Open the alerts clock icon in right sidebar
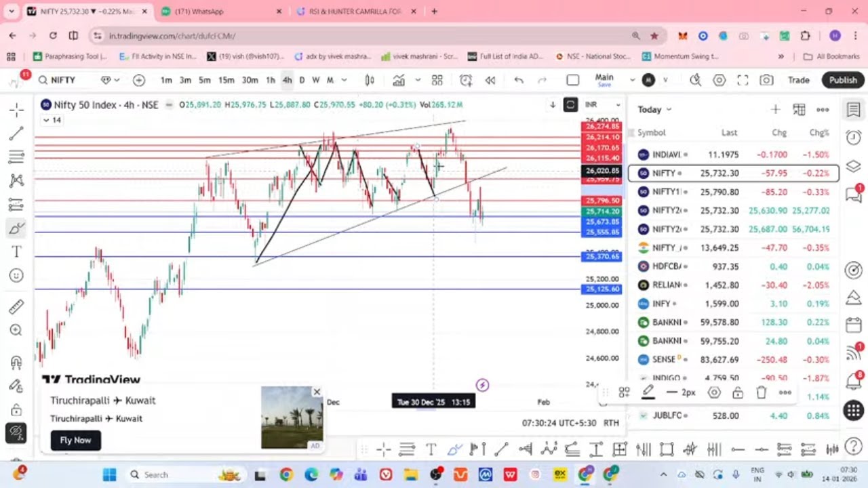Screen dimensions: 868x488 854,138
